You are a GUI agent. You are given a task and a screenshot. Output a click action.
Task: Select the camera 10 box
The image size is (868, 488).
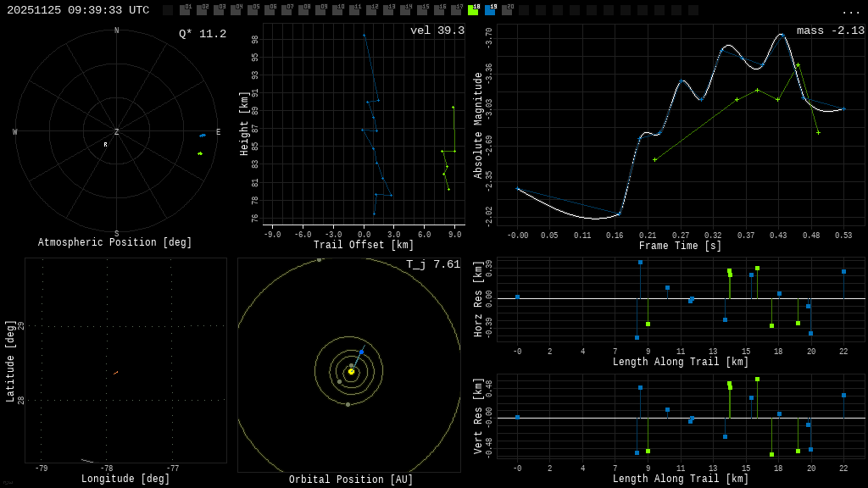(337, 10)
